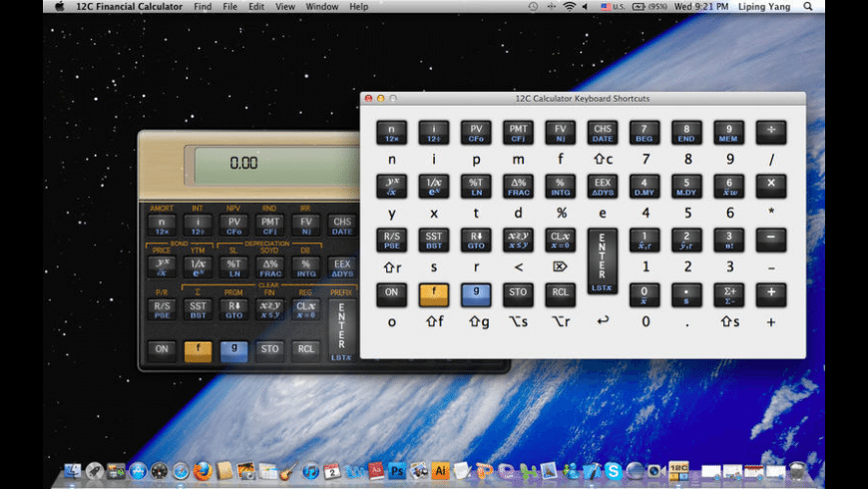Open Safari from the dock
The height and width of the screenshot is (489, 868).
click(181, 471)
